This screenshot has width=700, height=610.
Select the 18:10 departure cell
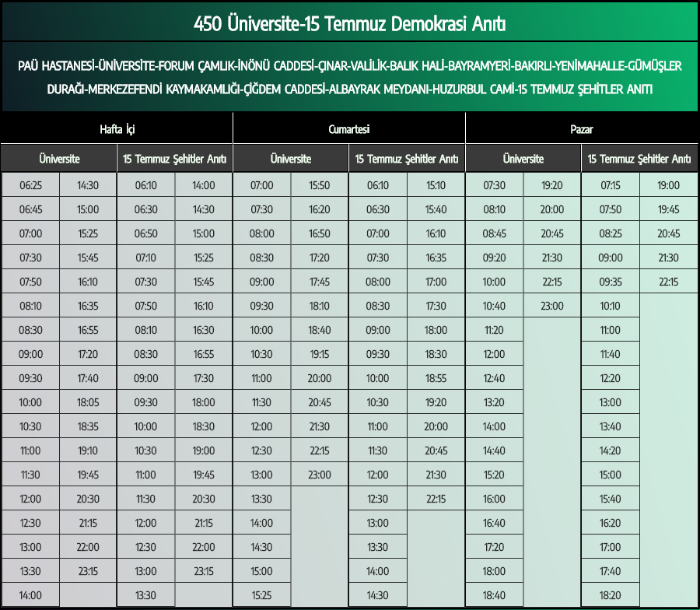point(319,306)
